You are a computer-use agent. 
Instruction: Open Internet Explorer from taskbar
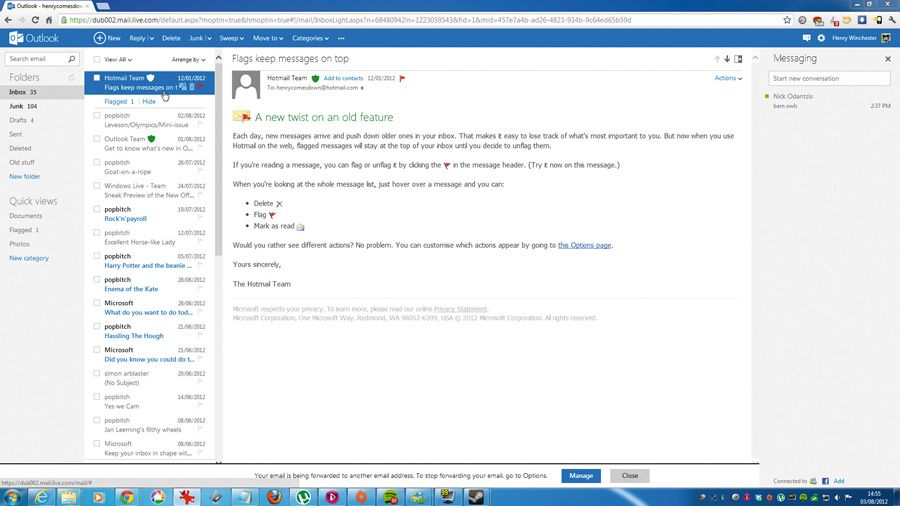coord(41,497)
